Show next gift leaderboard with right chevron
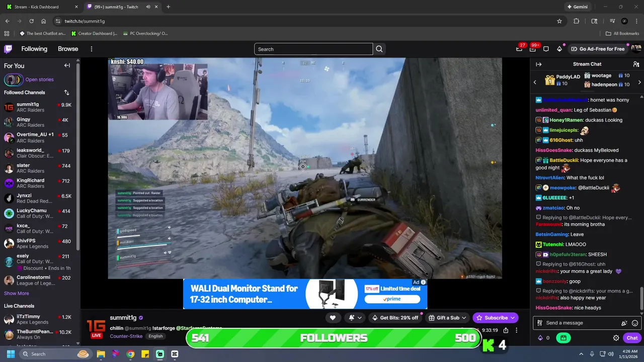The width and height of the screenshot is (644, 362). point(639,82)
